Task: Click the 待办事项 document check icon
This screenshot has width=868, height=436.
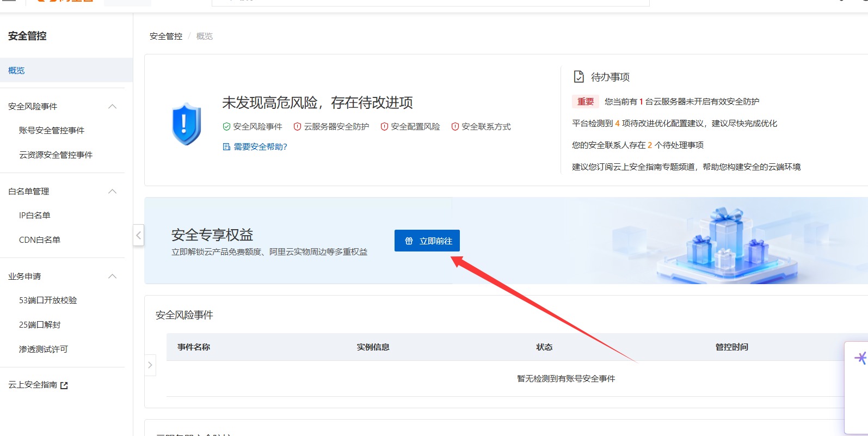Action: (579, 77)
